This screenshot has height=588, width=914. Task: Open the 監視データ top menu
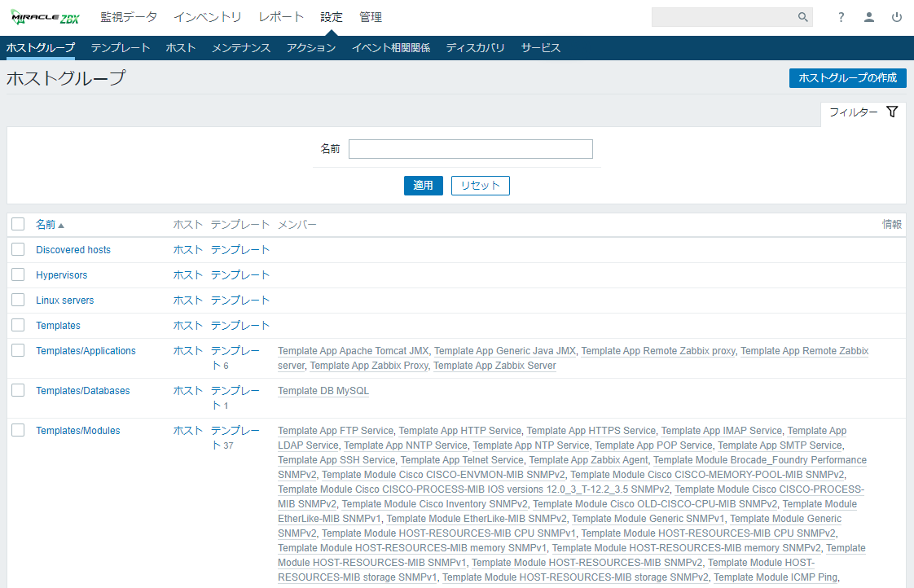click(129, 17)
